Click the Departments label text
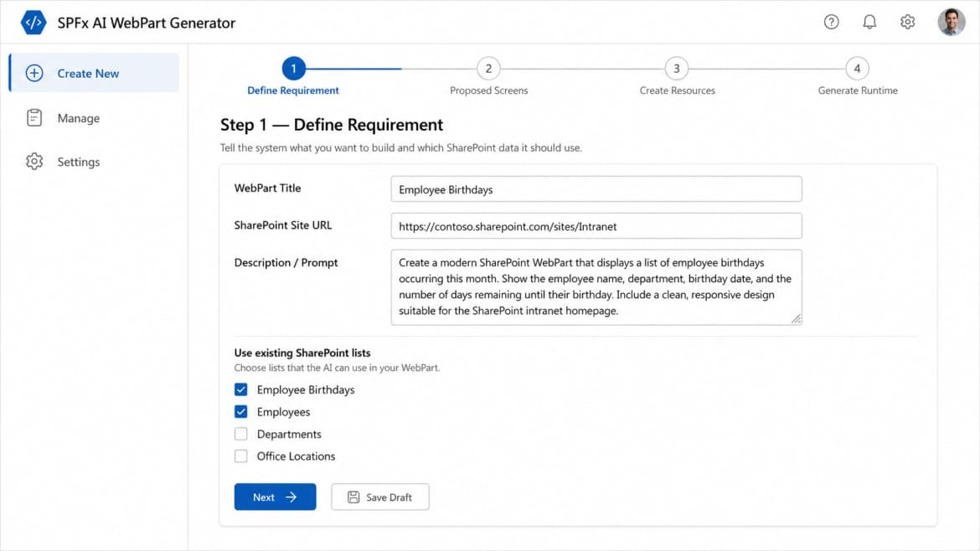980x551 pixels. tap(289, 434)
